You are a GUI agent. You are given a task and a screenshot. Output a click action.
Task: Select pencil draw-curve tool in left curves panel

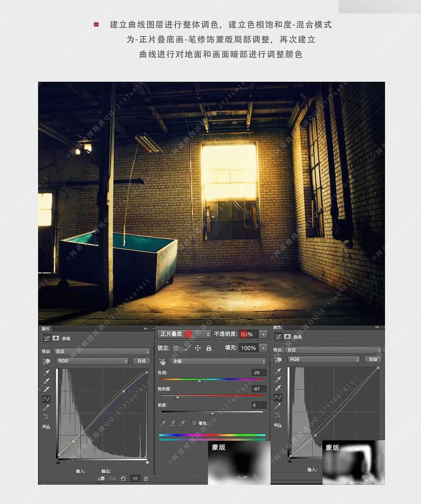pyautogui.click(x=46, y=408)
